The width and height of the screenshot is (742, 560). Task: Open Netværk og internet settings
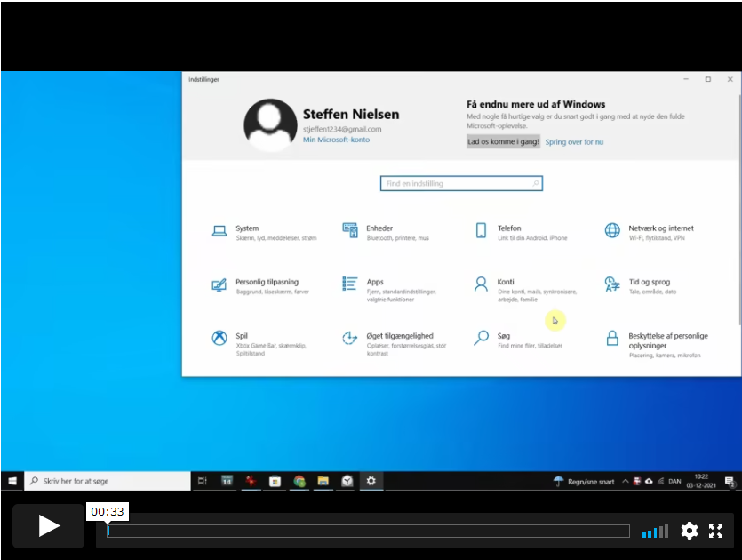tap(660, 228)
